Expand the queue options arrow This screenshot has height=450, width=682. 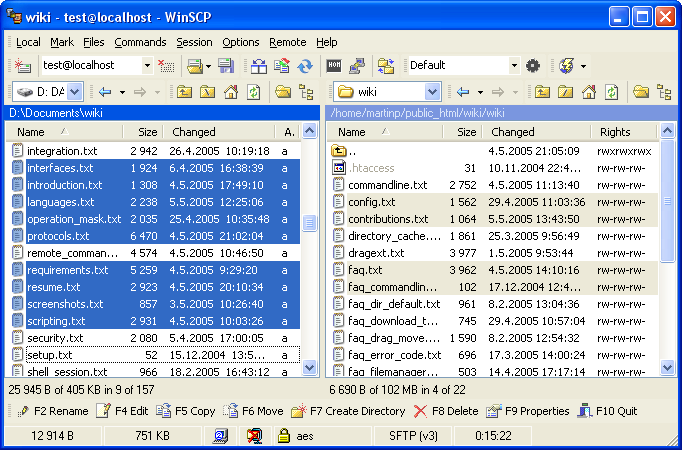pos(583,66)
